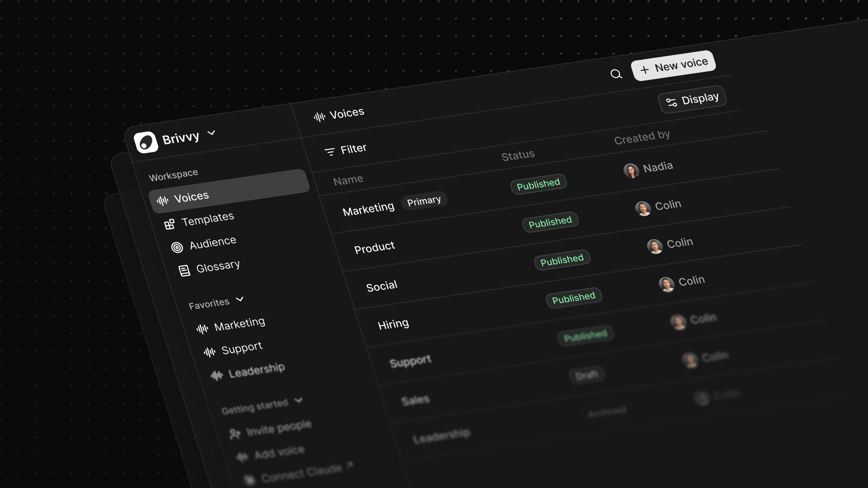Click the Display sliders icon

coord(671,102)
